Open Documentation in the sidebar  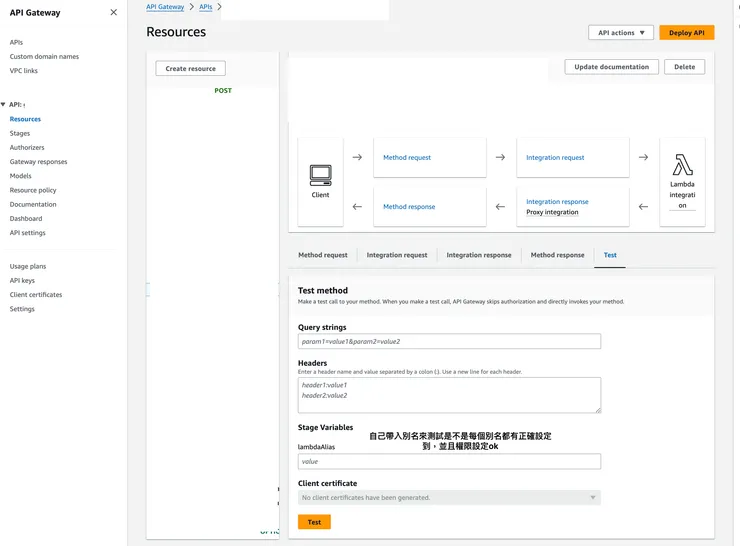33,204
